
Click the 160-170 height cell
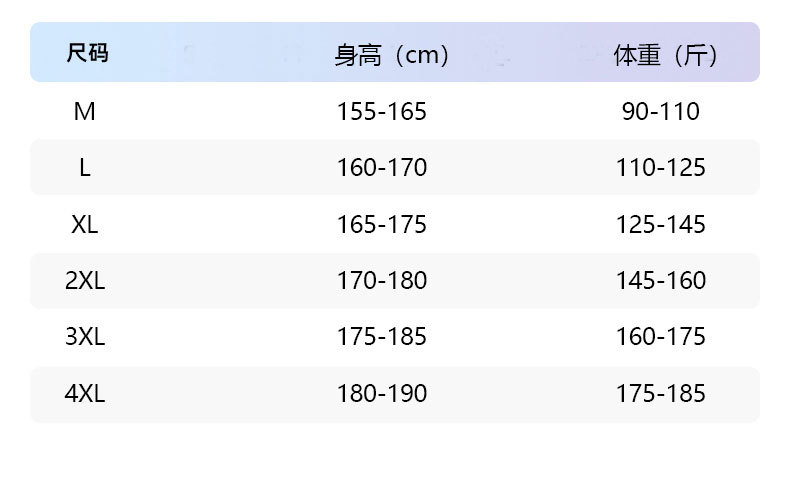381,168
